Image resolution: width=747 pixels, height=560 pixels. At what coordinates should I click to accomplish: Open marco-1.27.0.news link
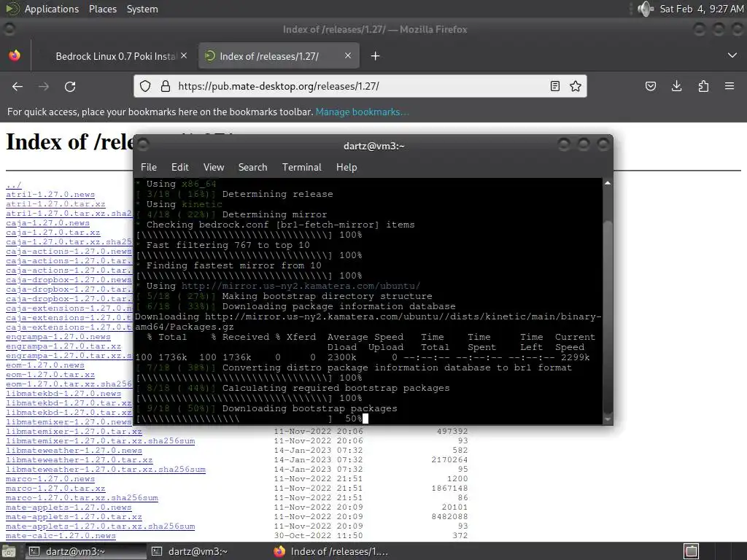coord(50,479)
